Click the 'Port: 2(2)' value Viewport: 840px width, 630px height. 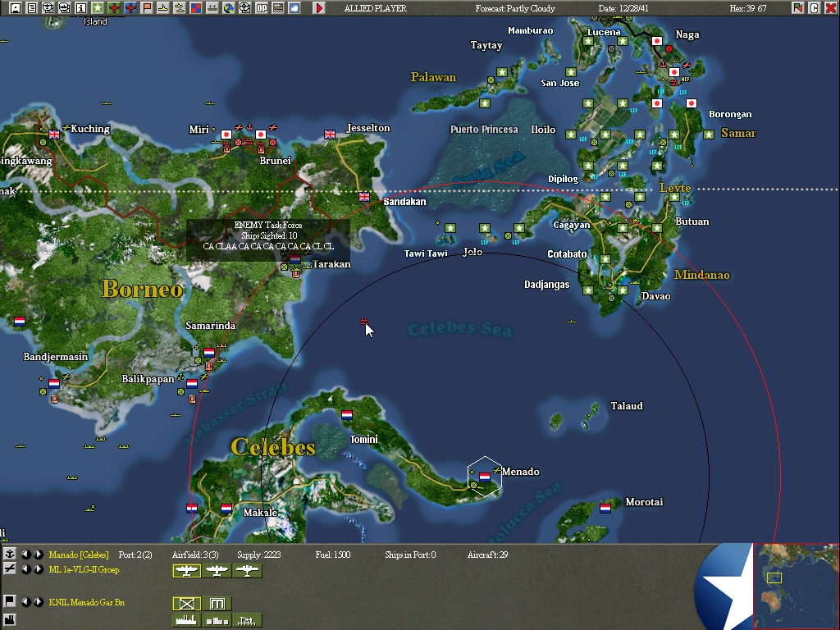(x=135, y=555)
